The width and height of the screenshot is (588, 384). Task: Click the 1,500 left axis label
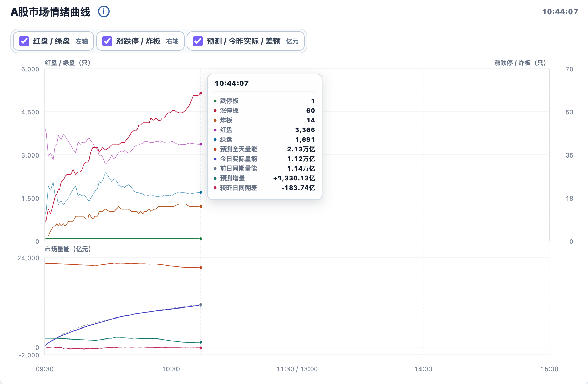pos(30,199)
